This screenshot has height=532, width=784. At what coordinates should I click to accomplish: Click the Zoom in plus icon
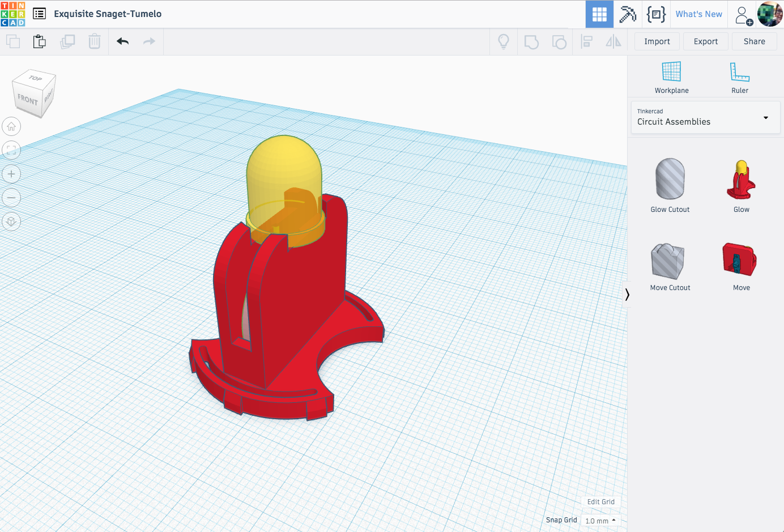pos(11,174)
